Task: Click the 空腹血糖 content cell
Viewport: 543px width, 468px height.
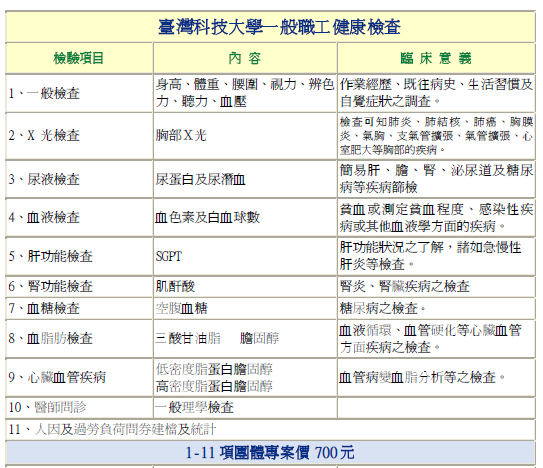Action: click(181, 308)
